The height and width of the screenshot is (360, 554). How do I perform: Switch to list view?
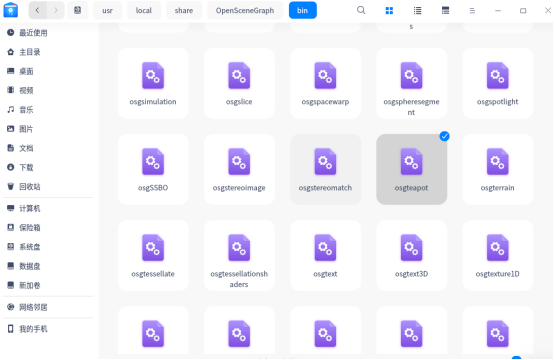[417, 11]
